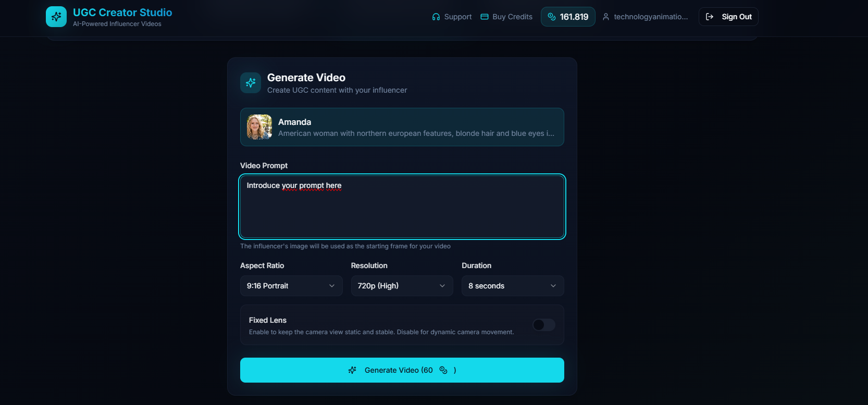
Task: Open the Duration dropdown showing 8 seconds
Action: click(x=513, y=286)
